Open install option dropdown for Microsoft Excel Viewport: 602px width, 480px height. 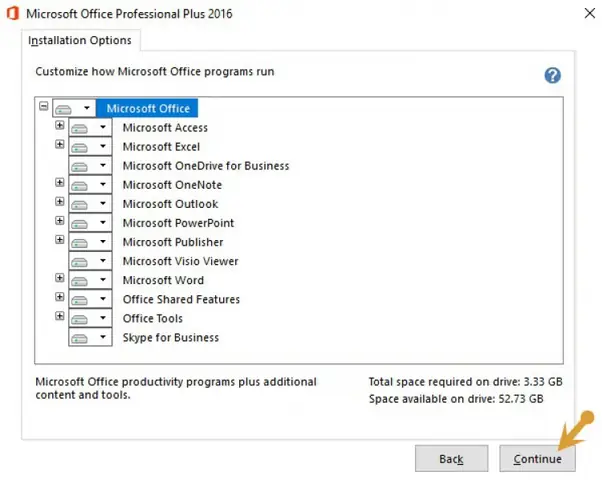click(x=90, y=146)
